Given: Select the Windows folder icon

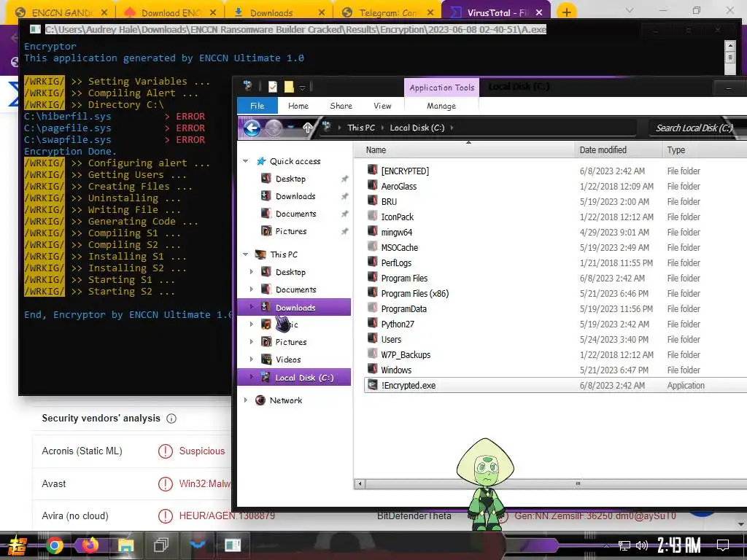Looking at the screenshot, I should [373, 369].
